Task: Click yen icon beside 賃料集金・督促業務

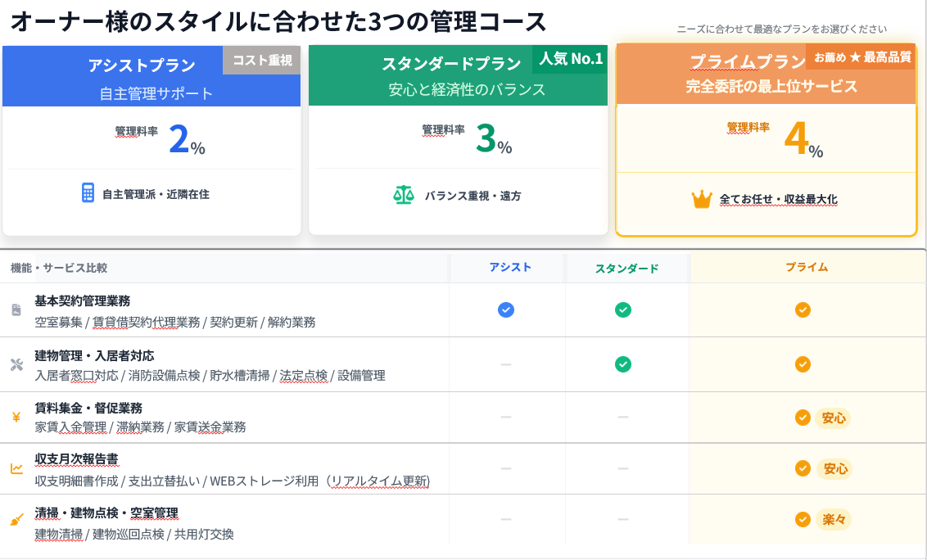Action: 16,417
